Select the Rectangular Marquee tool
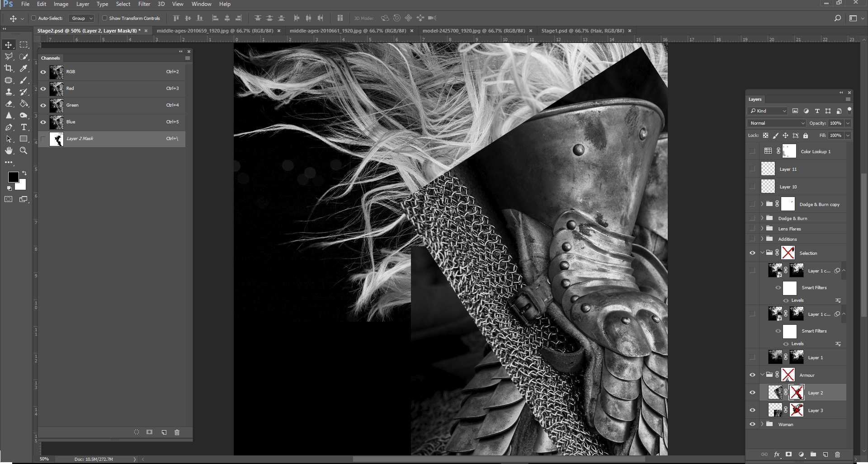The height and width of the screenshot is (464, 868). pyautogui.click(x=24, y=45)
